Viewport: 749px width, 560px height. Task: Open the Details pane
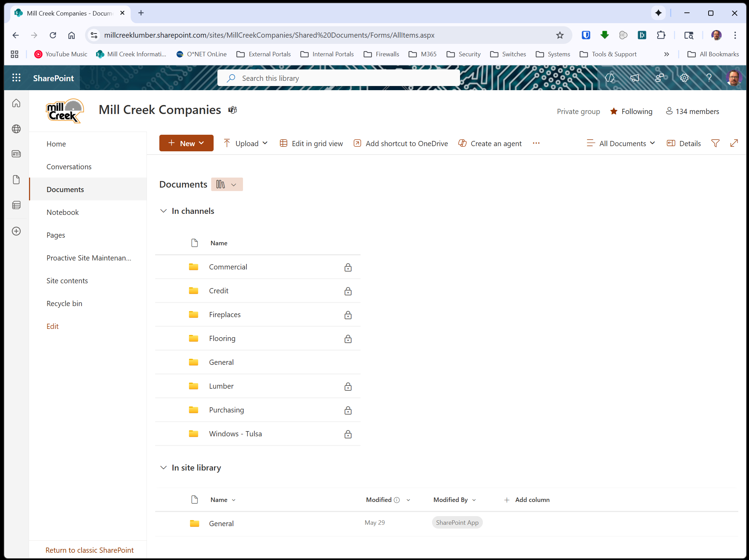tap(684, 143)
